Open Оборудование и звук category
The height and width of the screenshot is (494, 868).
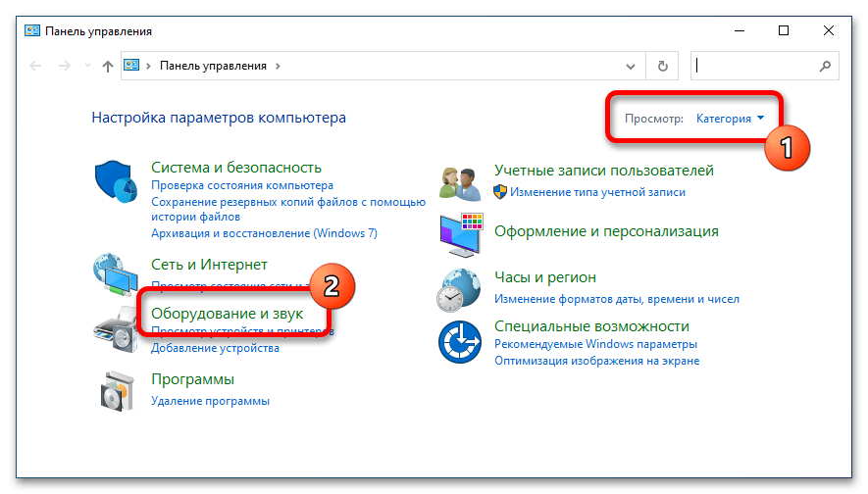(227, 314)
